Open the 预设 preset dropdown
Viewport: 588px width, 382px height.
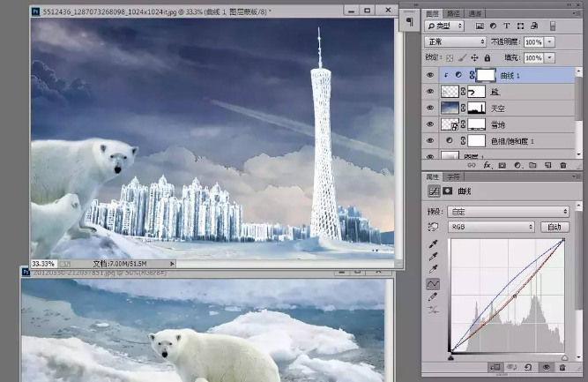508,212
